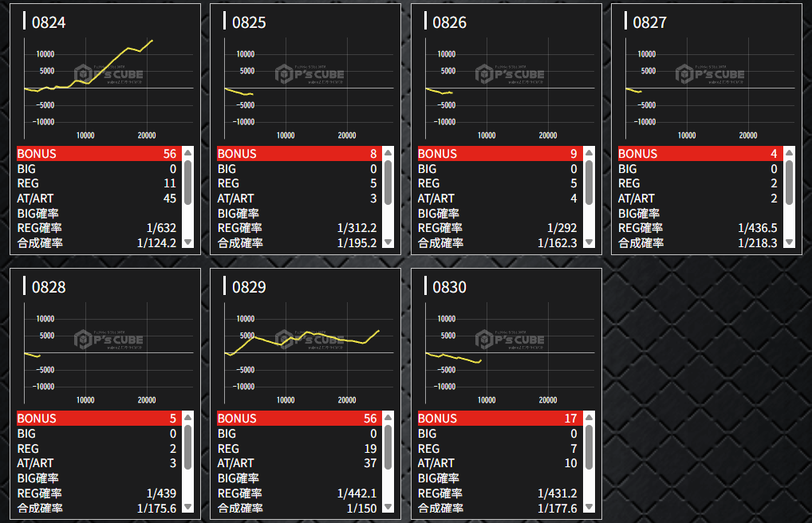Click red BONUS 8 row of machine 0825
This screenshot has height=523, width=812.
click(x=299, y=154)
